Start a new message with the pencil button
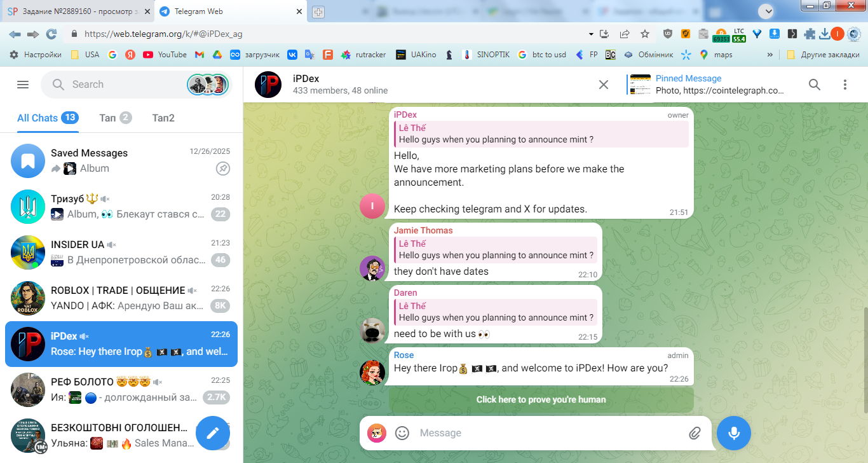This screenshot has height=463, width=868. tap(213, 433)
